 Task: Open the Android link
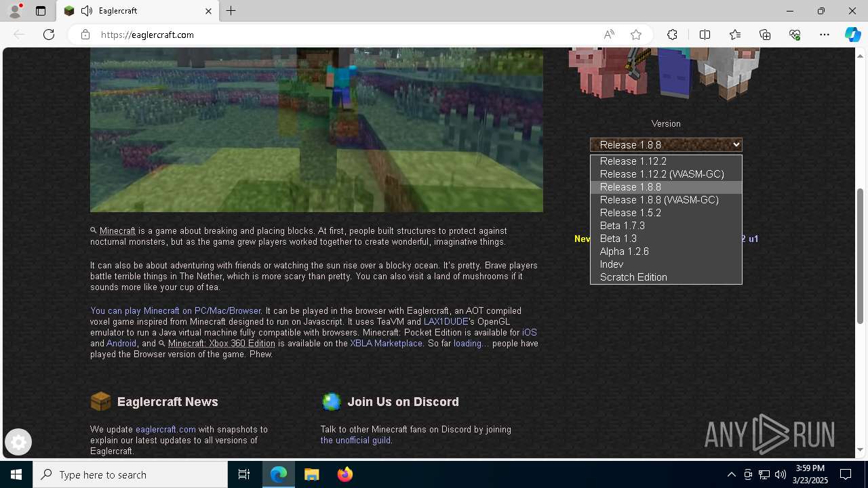pos(121,344)
